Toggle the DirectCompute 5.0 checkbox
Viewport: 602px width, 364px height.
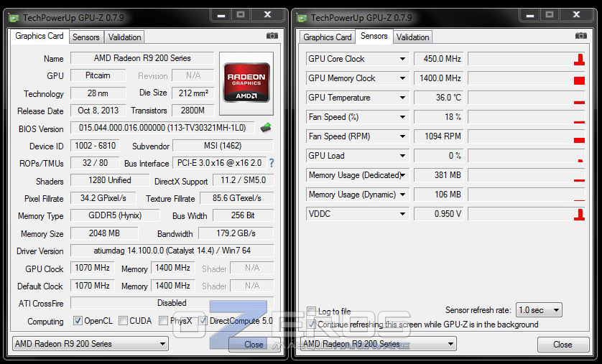click(203, 321)
